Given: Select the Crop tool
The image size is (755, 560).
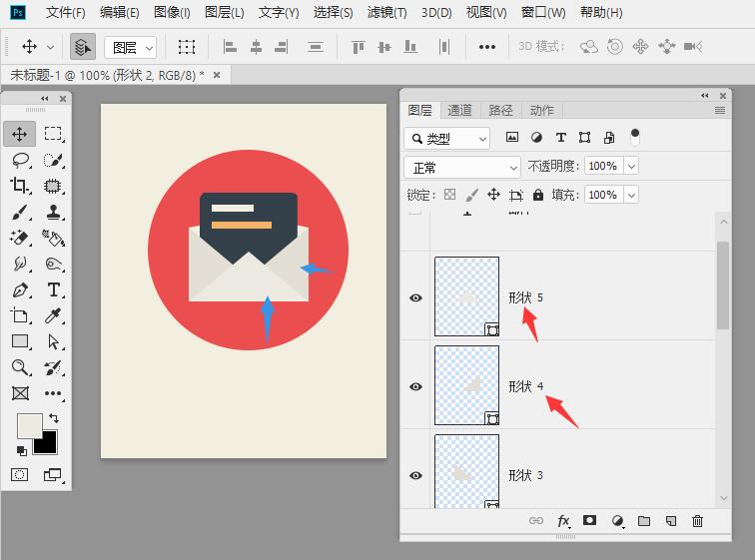Looking at the screenshot, I should [20, 186].
